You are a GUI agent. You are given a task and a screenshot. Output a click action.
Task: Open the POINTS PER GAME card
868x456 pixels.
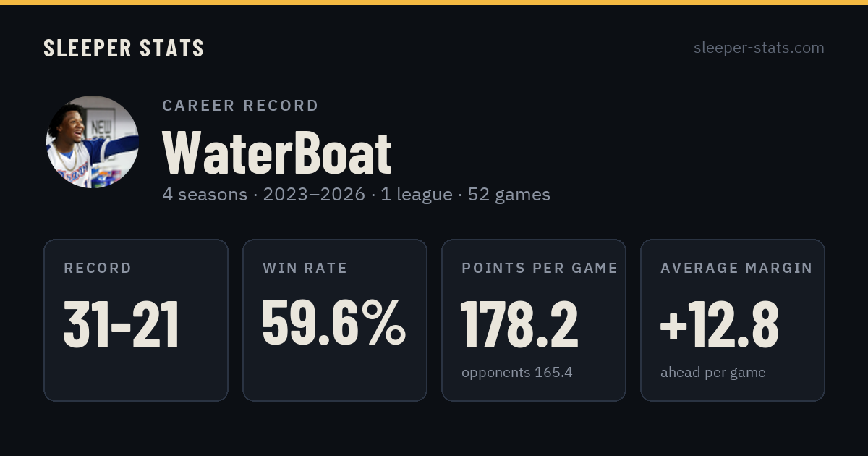click(534, 320)
